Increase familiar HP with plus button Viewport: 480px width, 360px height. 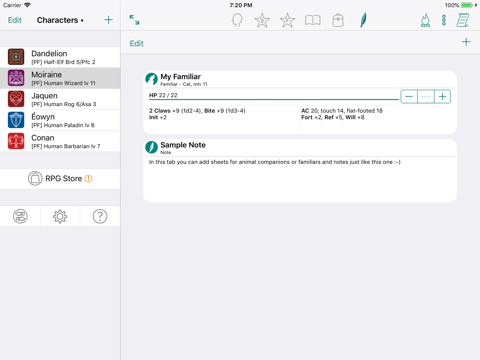click(442, 97)
